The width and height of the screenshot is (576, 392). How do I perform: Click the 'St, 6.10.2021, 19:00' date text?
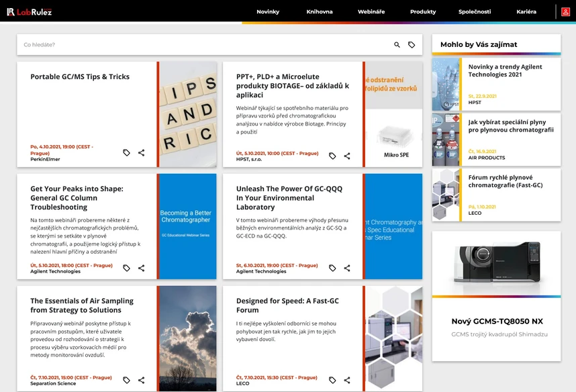coord(277,265)
